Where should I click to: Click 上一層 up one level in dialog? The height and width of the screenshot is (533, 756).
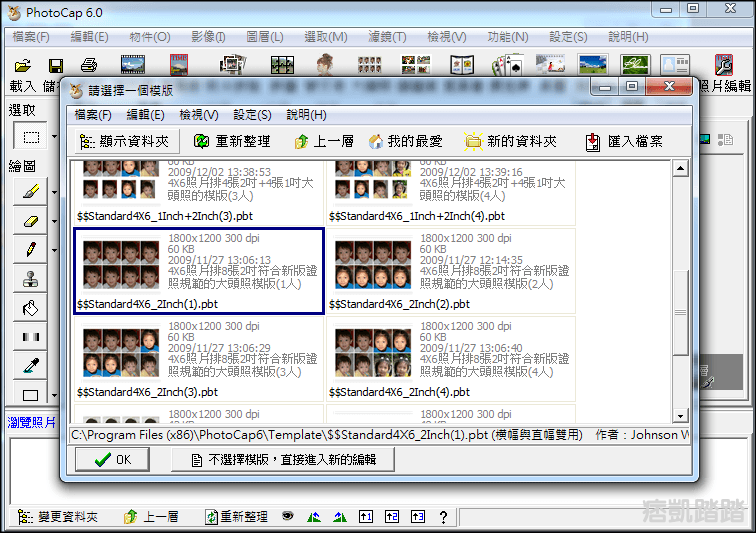(x=324, y=141)
